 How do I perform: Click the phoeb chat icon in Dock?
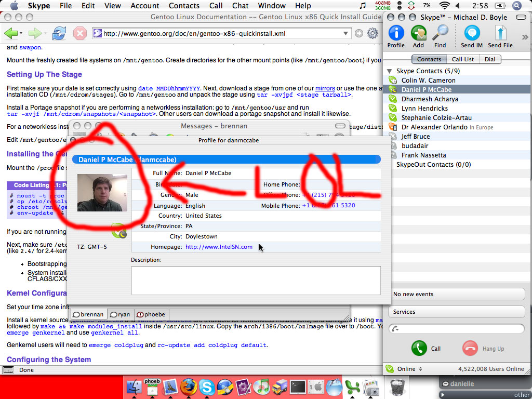coord(152,387)
